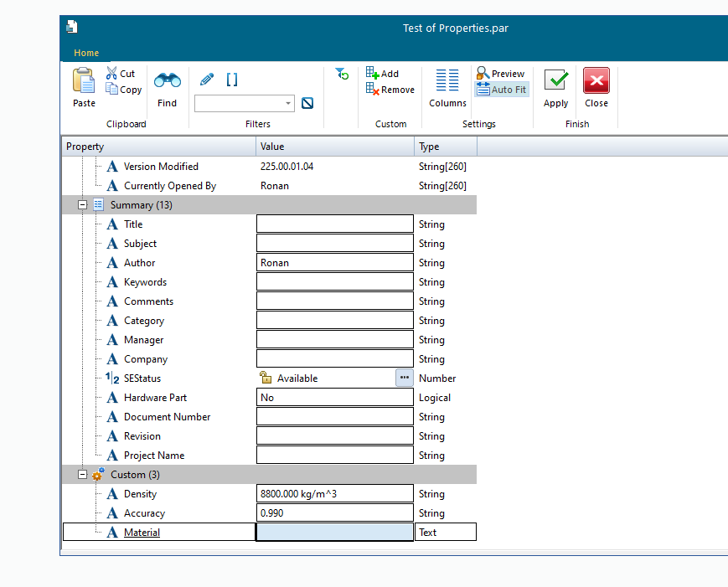728x587 pixels.
Task: Toggle the Auto Fit option
Action: coord(502,90)
